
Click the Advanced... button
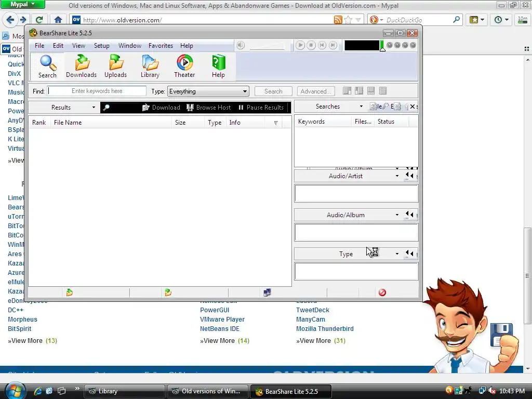click(x=315, y=91)
